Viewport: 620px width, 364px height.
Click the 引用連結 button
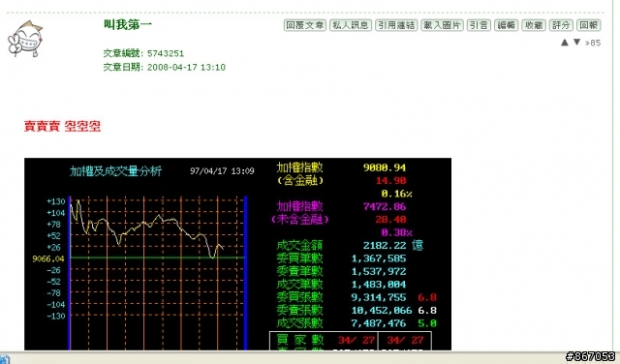(x=396, y=25)
